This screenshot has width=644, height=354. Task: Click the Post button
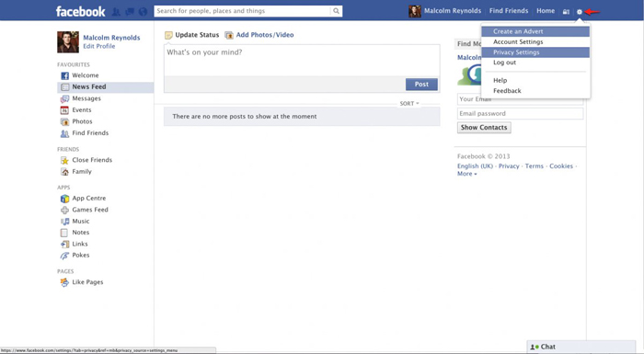421,85
